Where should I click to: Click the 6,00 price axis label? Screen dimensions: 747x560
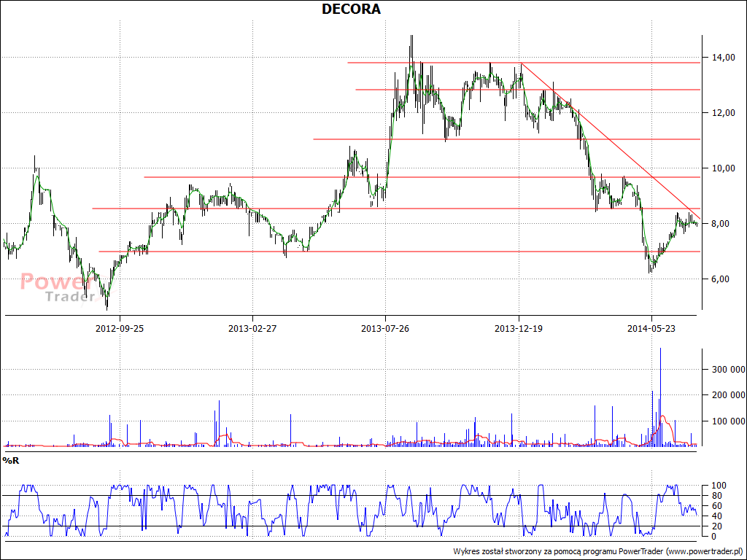coord(720,279)
